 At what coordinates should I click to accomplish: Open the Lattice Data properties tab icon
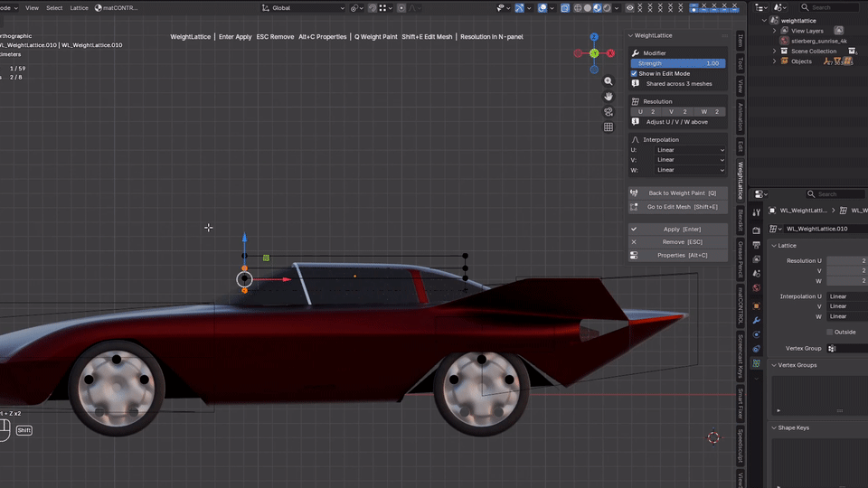[756, 363]
